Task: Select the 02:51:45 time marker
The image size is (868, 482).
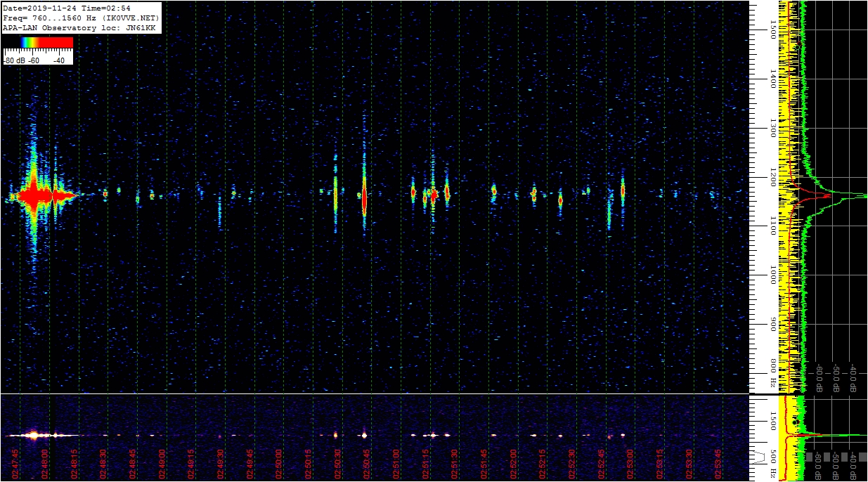Action: [485, 463]
